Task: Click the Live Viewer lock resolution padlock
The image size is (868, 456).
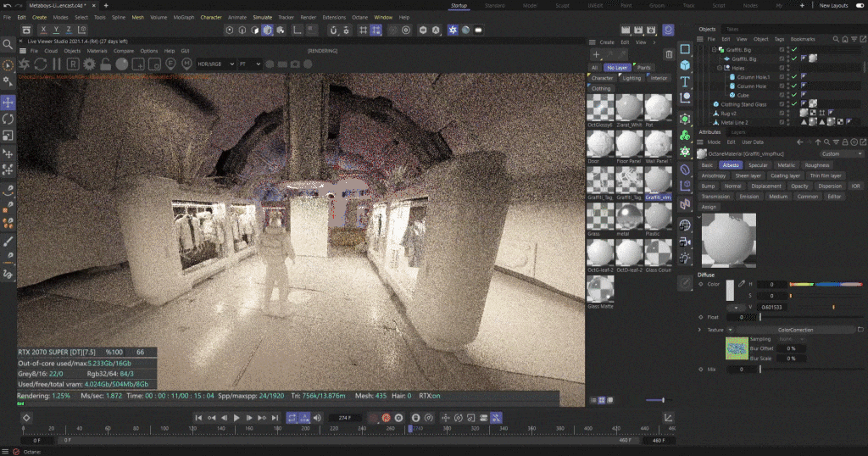Action: pos(108,64)
